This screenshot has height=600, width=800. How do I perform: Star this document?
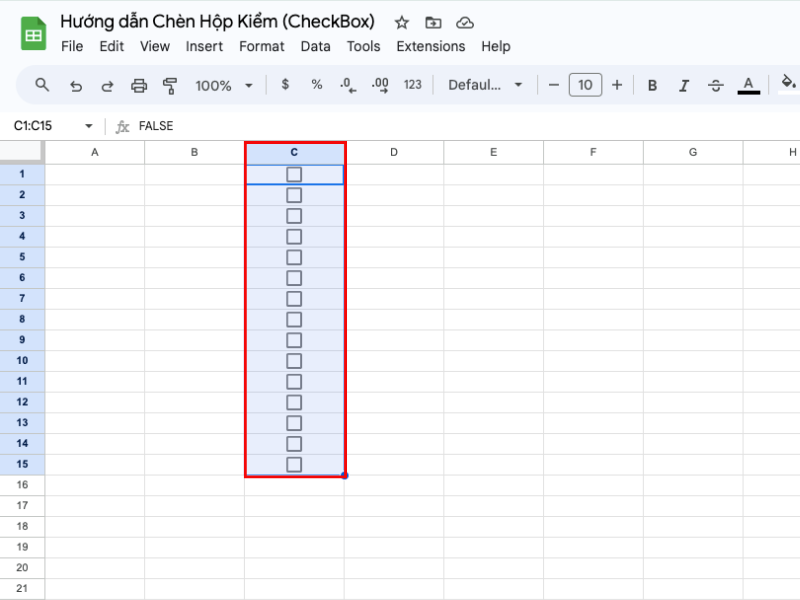pyautogui.click(x=401, y=22)
